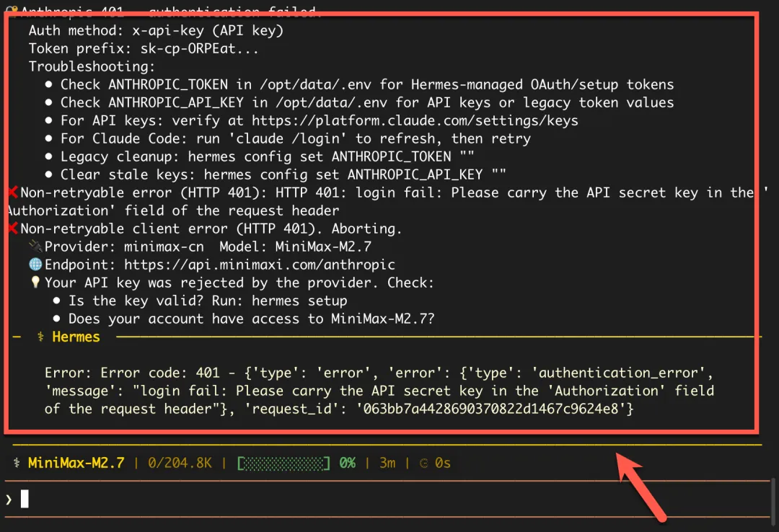Click the context usage progress bar
The image size is (779, 532).
coord(283,464)
